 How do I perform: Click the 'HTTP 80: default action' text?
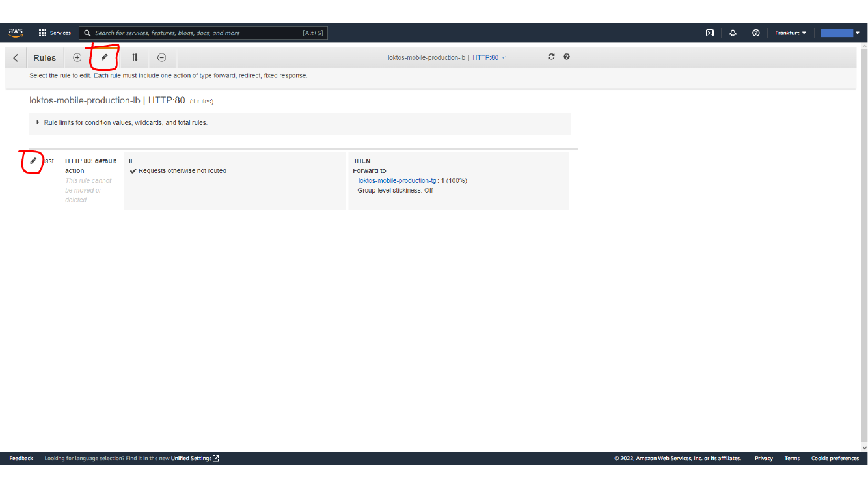tap(90, 166)
